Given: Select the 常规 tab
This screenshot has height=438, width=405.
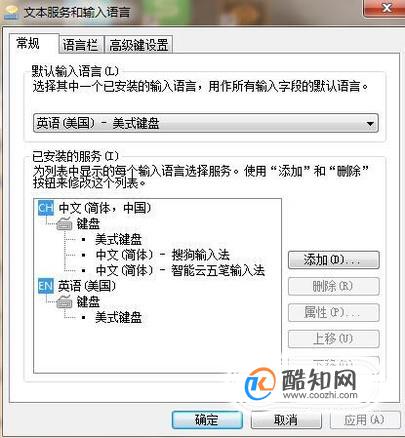Looking at the screenshot, I should click(x=29, y=43).
